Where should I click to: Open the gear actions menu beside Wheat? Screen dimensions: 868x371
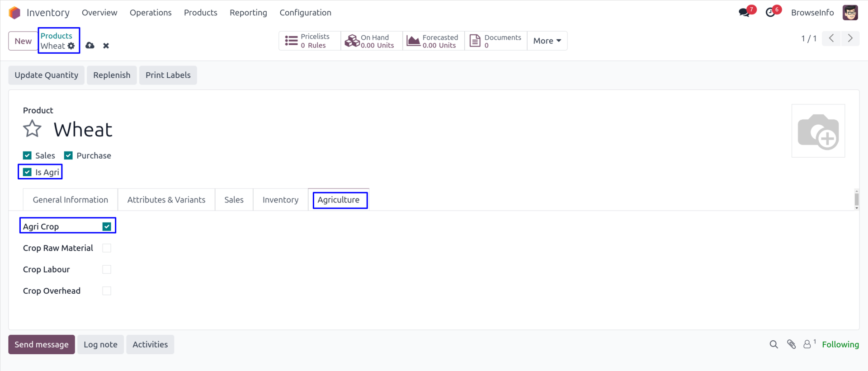tap(71, 46)
